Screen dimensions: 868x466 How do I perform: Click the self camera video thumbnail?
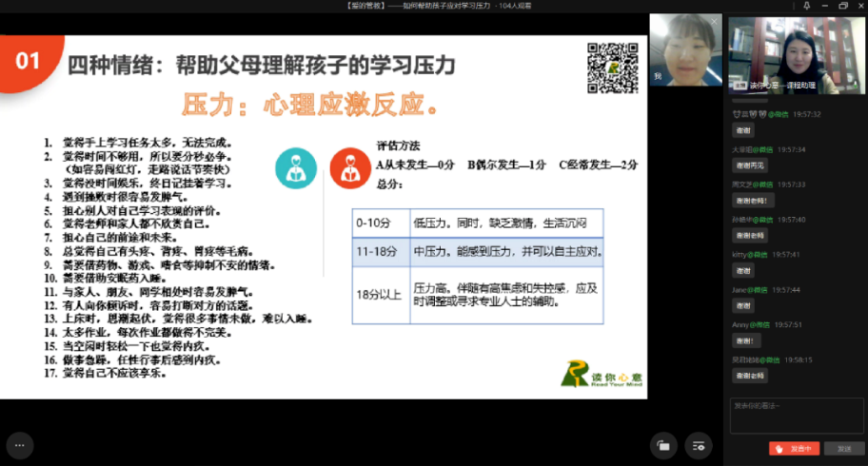point(683,49)
